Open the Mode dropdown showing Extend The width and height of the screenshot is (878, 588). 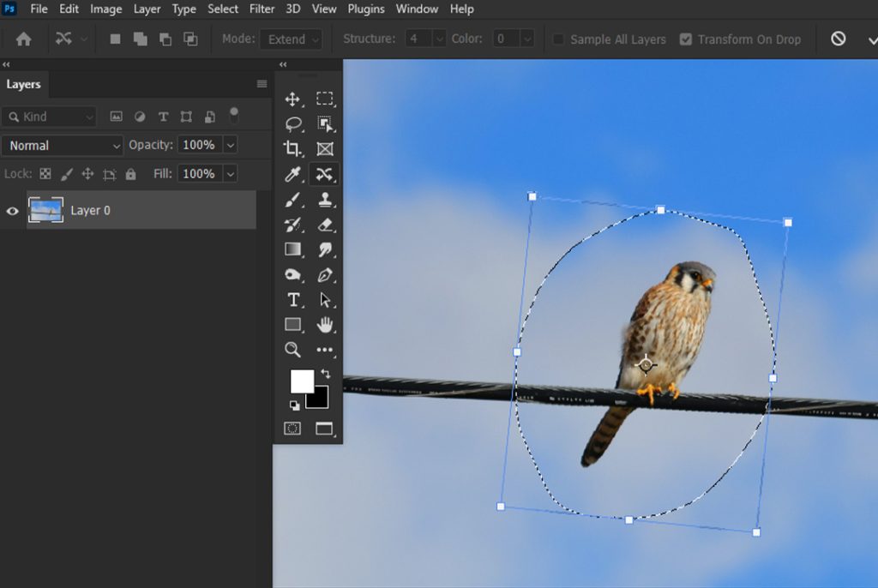292,39
